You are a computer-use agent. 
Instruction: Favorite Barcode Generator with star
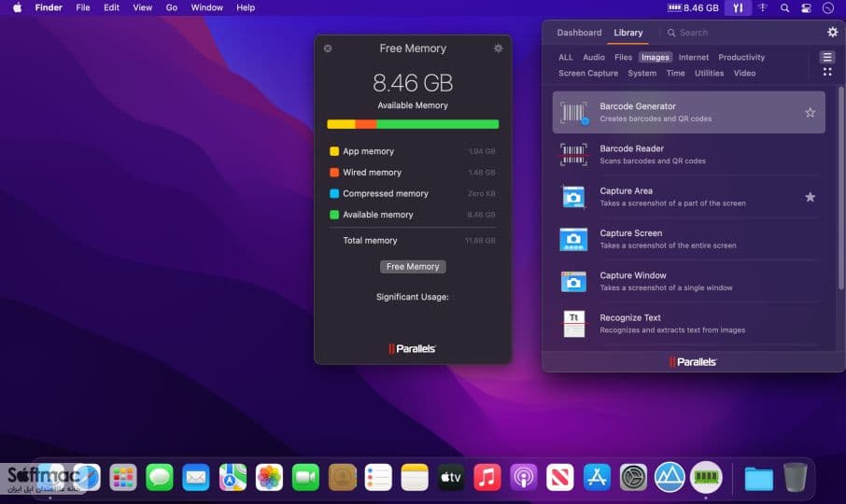[810, 112]
